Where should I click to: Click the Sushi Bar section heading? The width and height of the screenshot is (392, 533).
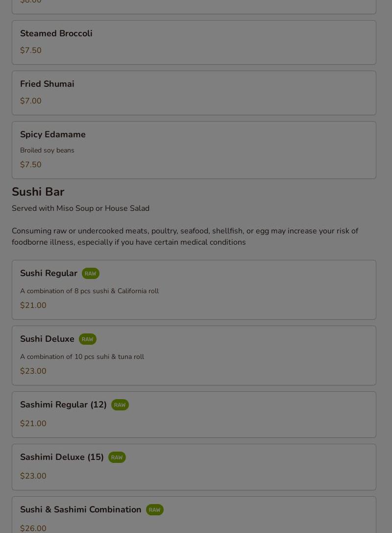click(x=38, y=192)
